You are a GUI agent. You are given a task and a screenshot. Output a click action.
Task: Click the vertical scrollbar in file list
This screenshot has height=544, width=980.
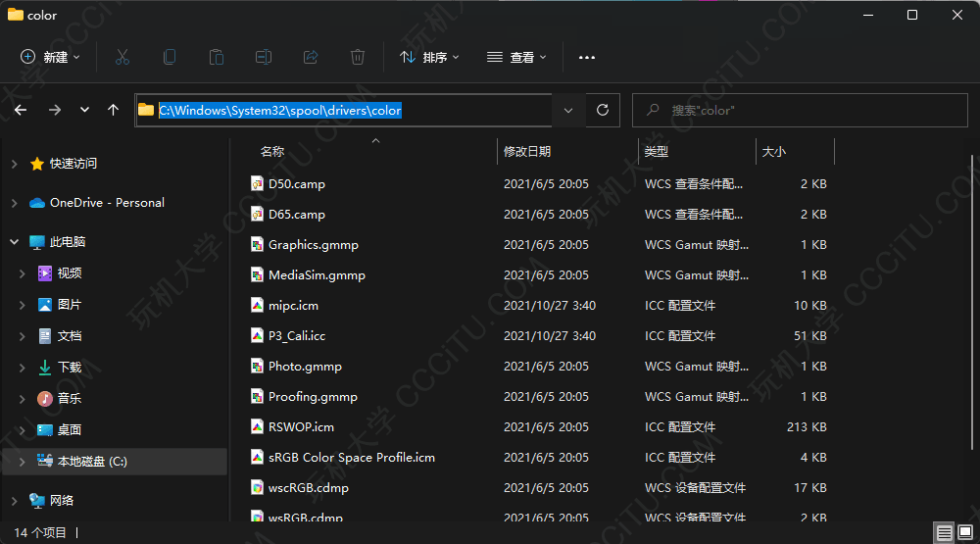coord(972,294)
